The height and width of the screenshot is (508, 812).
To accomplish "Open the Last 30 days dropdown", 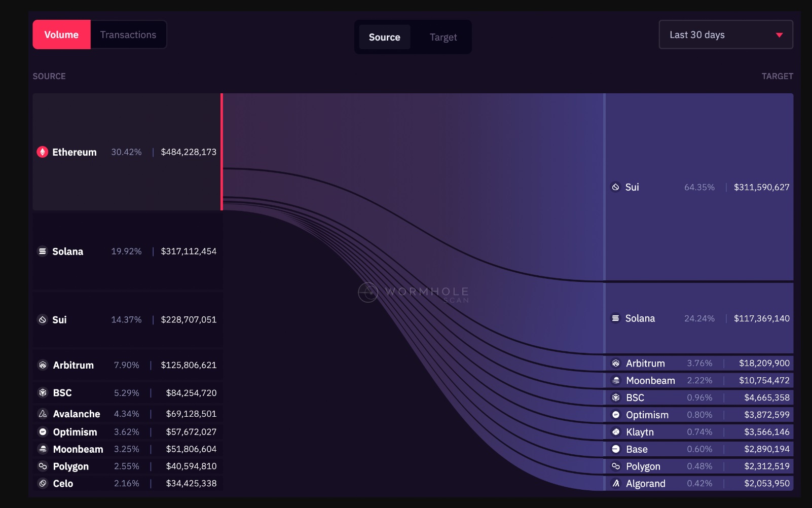I will (x=726, y=34).
